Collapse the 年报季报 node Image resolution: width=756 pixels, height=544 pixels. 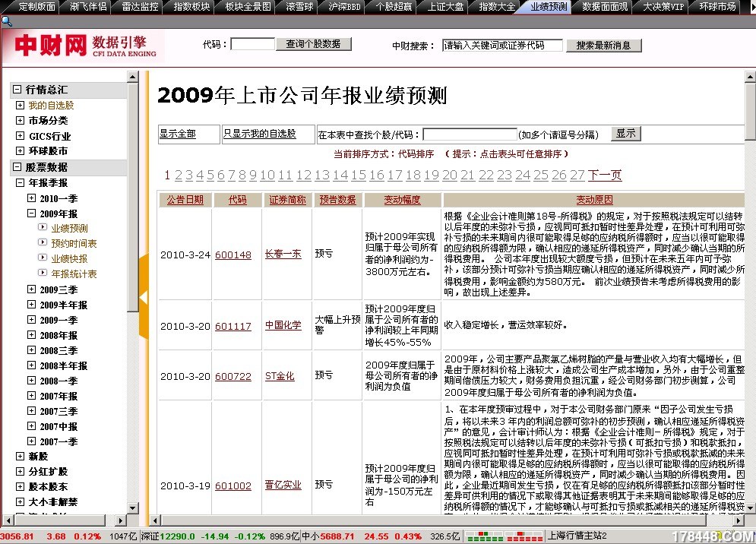20,183
